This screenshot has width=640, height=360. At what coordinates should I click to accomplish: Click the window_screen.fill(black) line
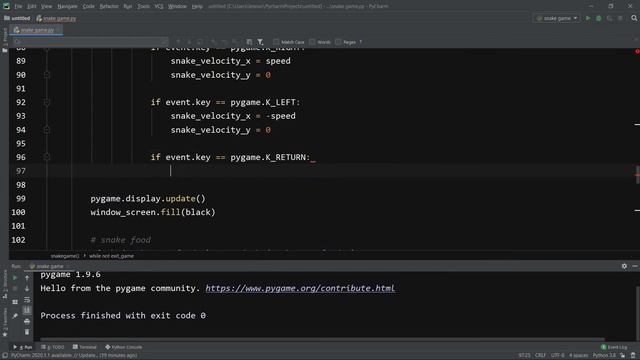153,212
